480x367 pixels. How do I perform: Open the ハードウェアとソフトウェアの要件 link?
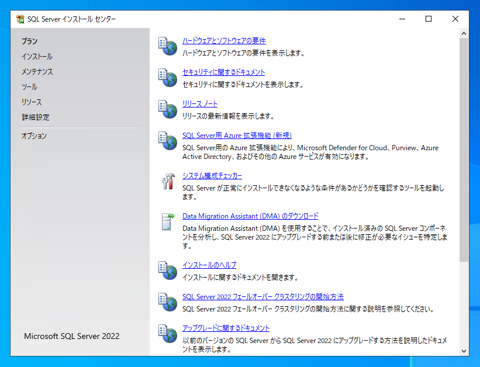coord(224,41)
